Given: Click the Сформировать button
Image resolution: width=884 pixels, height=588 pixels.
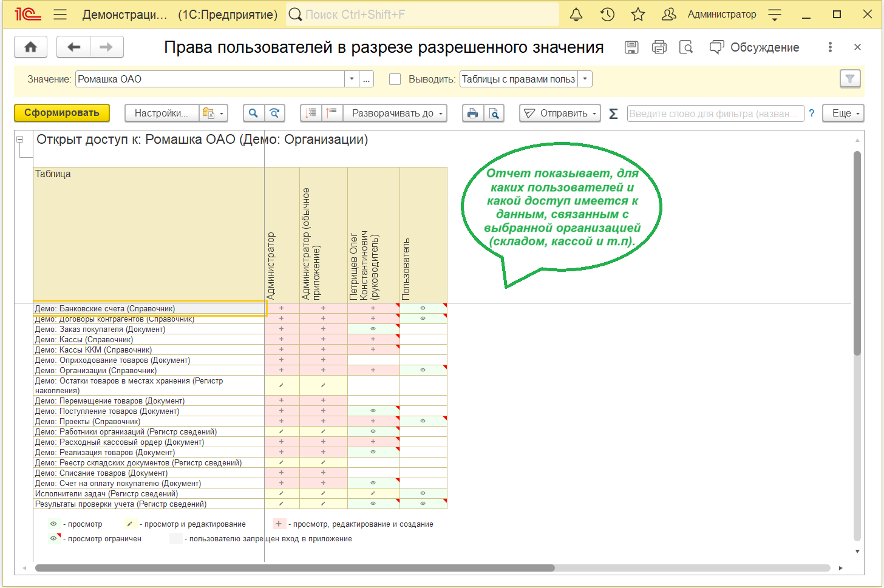Looking at the screenshot, I should [62, 113].
